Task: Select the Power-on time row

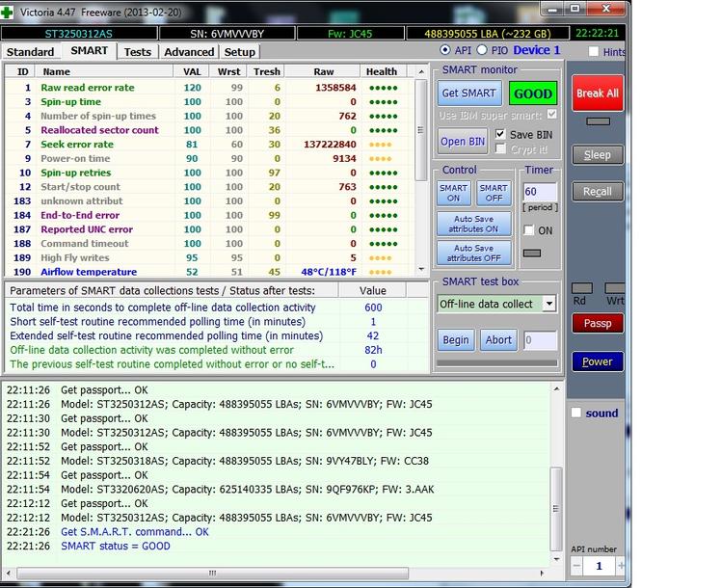Action: [208, 159]
